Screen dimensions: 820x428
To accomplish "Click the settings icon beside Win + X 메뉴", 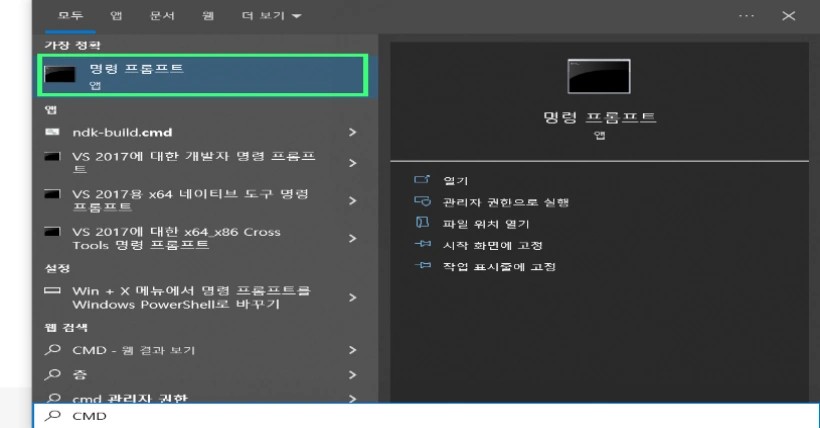I will pyautogui.click(x=52, y=290).
